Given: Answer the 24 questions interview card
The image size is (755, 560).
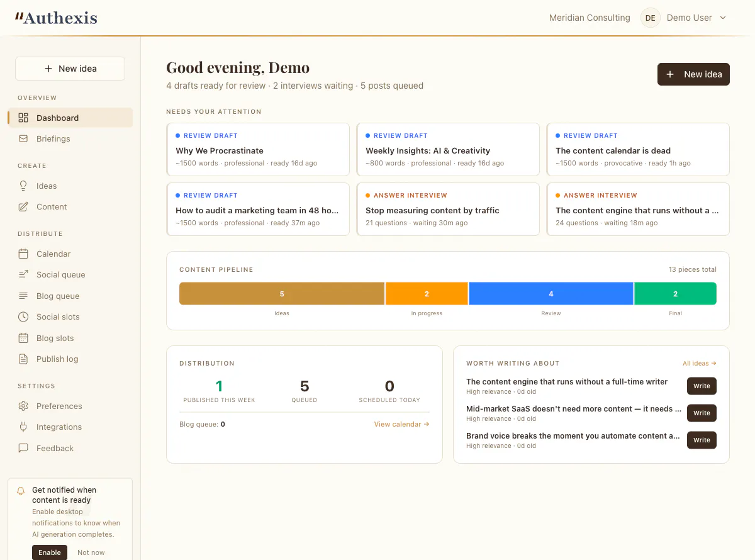Looking at the screenshot, I should pyautogui.click(x=638, y=209).
